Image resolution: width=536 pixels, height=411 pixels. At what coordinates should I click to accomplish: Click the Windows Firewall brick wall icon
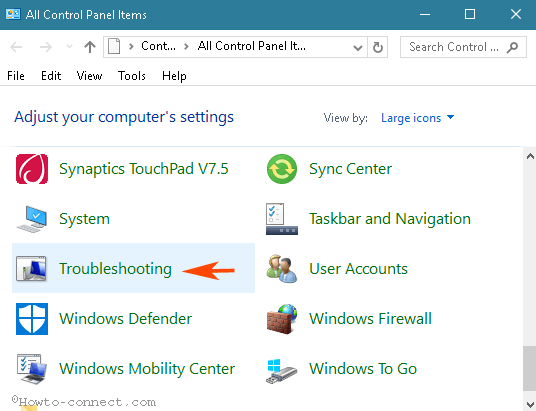pos(282,319)
